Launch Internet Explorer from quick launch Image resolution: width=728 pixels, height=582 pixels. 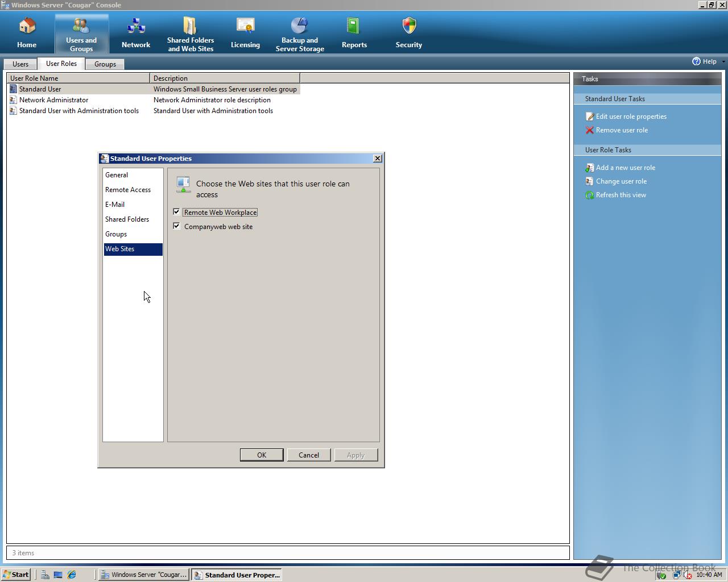point(72,575)
